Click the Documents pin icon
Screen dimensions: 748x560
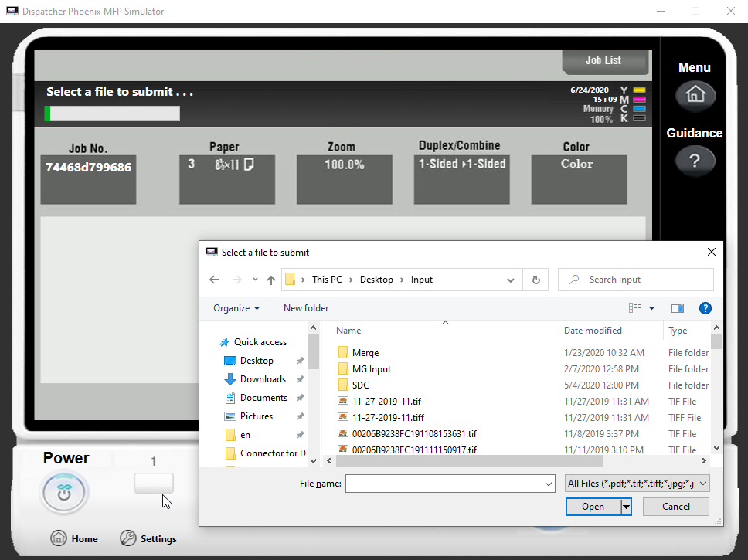coord(300,399)
